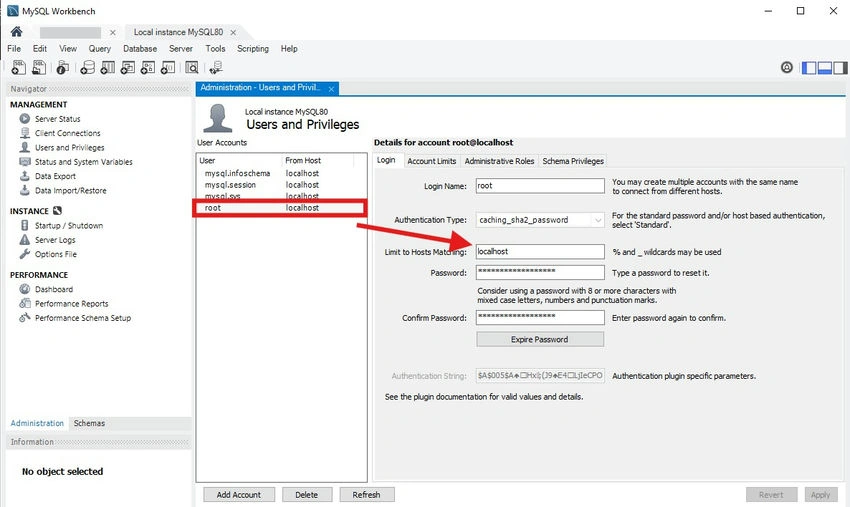The width and height of the screenshot is (850, 507).
Task: Create new view toolbar icon
Action: click(127, 67)
